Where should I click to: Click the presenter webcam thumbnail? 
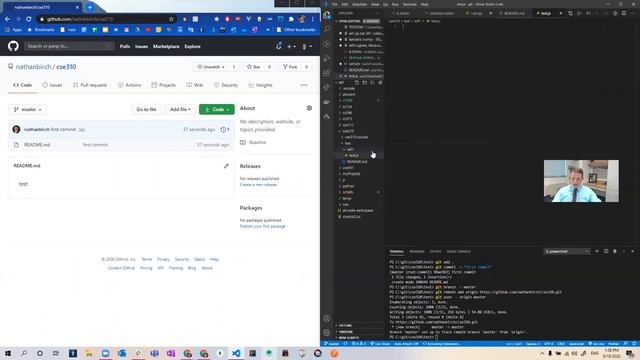pos(581,181)
